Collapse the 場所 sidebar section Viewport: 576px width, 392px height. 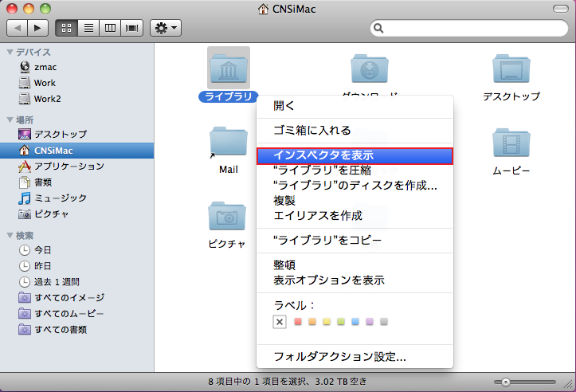[x=10, y=119]
